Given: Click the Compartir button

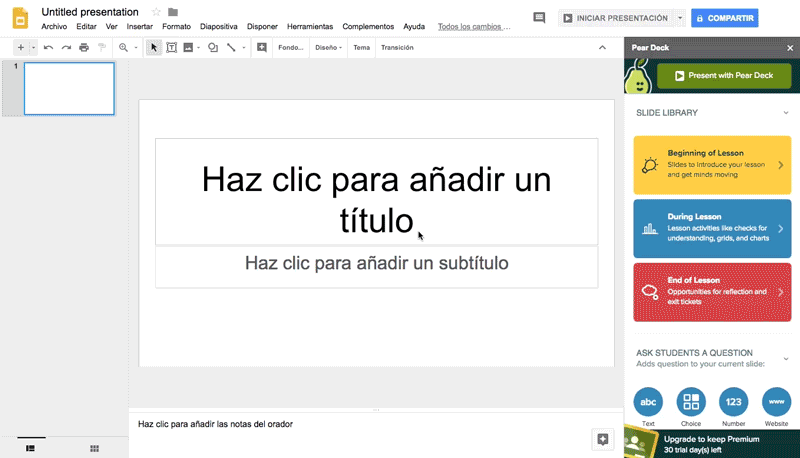Looking at the screenshot, I should pos(725,18).
